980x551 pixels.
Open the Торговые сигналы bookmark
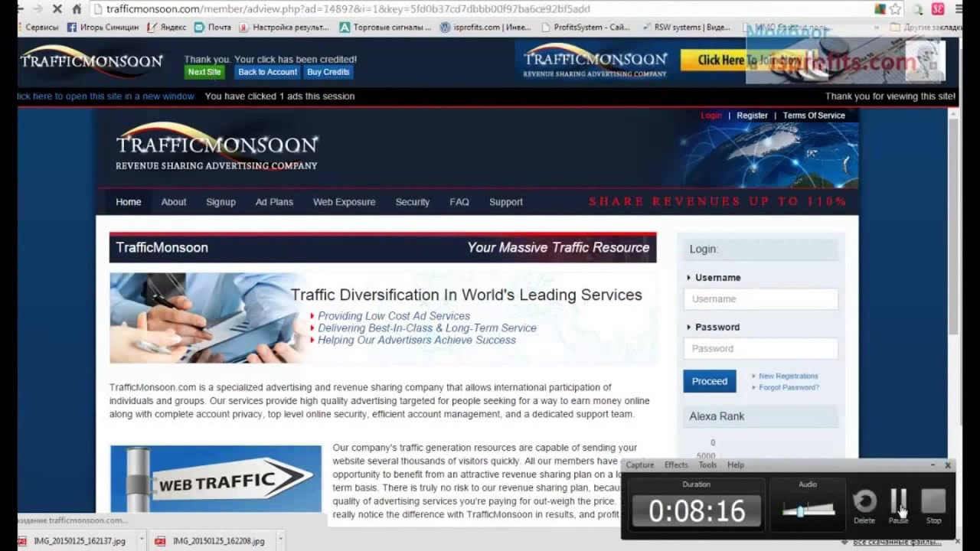pyautogui.click(x=386, y=27)
